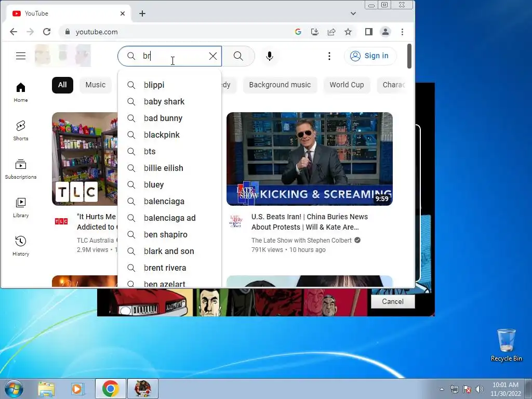Choose the 'bts' suggestion
This screenshot has height=399, width=532.
(x=170, y=151)
